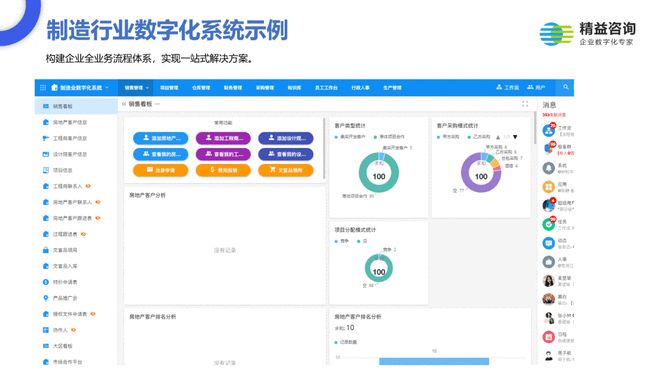Open 用户 users in the top header
Screen dimensions: 660x372
(x=536, y=87)
